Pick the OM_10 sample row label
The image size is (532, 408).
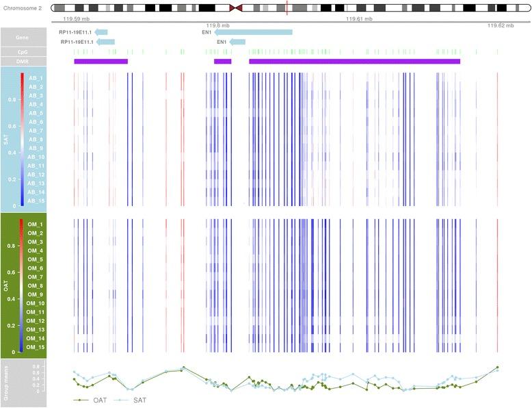[36, 303]
